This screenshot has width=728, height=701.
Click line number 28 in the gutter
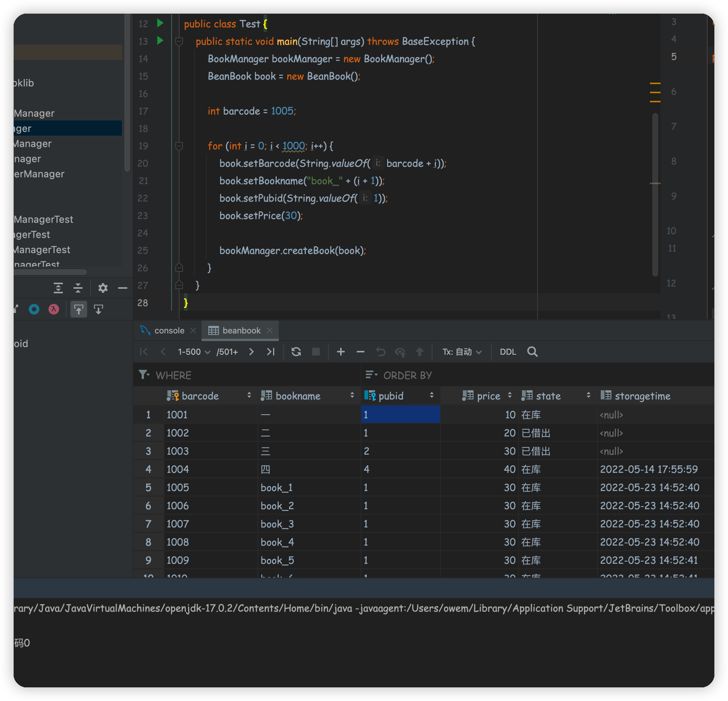(143, 303)
